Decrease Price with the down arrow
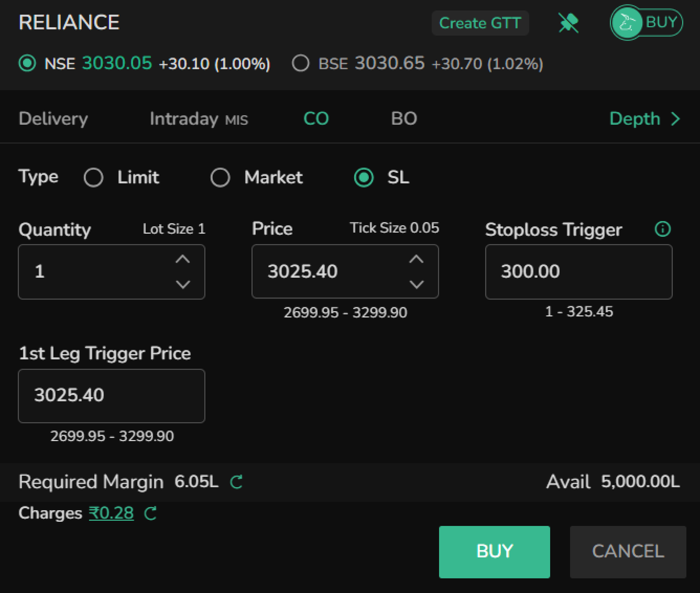This screenshot has height=593, width=700. point(417,284)
